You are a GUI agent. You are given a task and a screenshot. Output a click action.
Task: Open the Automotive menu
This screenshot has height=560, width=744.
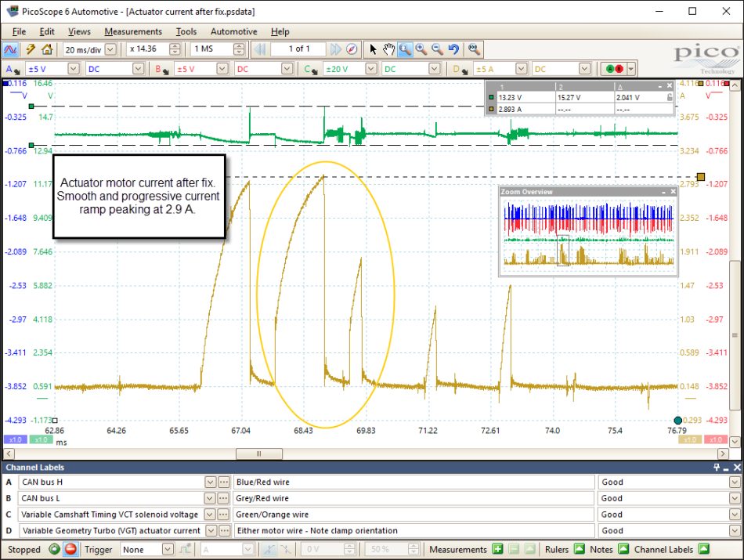pyautogui.click(x=233, y=31)
